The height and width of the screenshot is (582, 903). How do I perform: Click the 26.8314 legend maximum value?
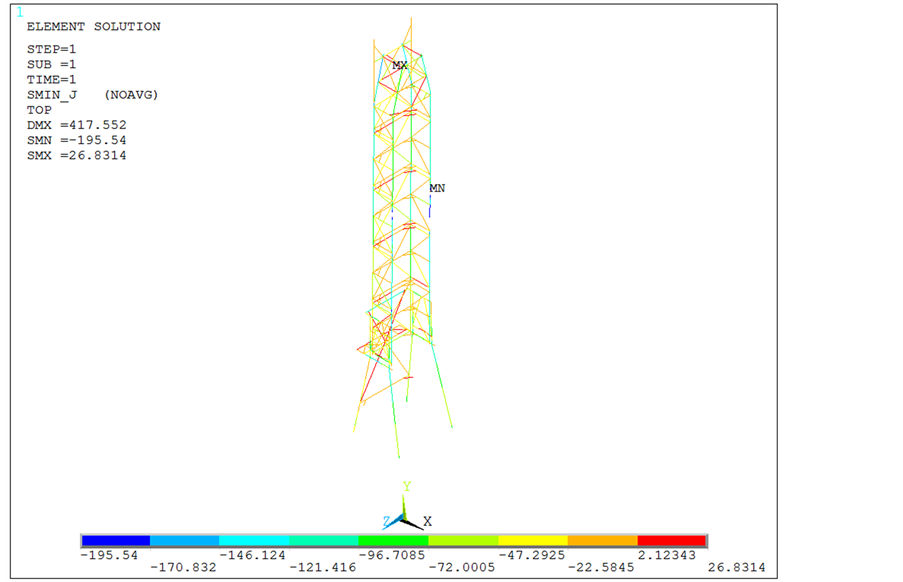pyautogui.click(x=735, y=567)
